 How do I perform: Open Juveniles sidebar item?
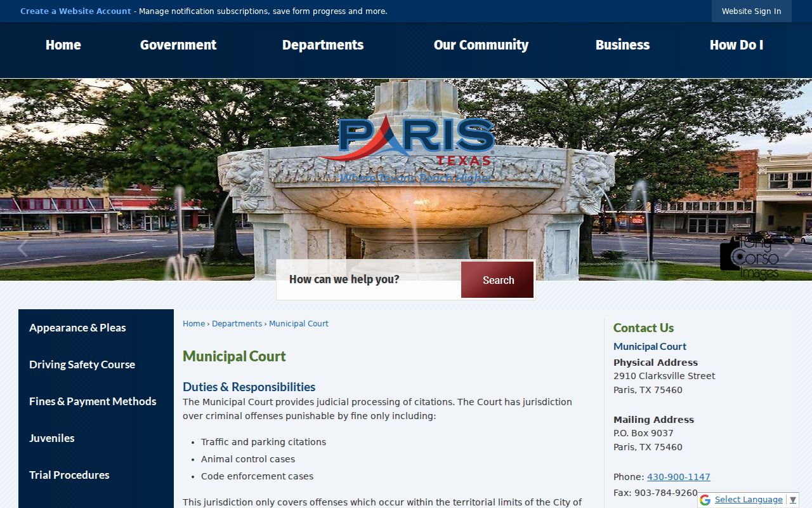pyautogui.click(x=96, y=438)
